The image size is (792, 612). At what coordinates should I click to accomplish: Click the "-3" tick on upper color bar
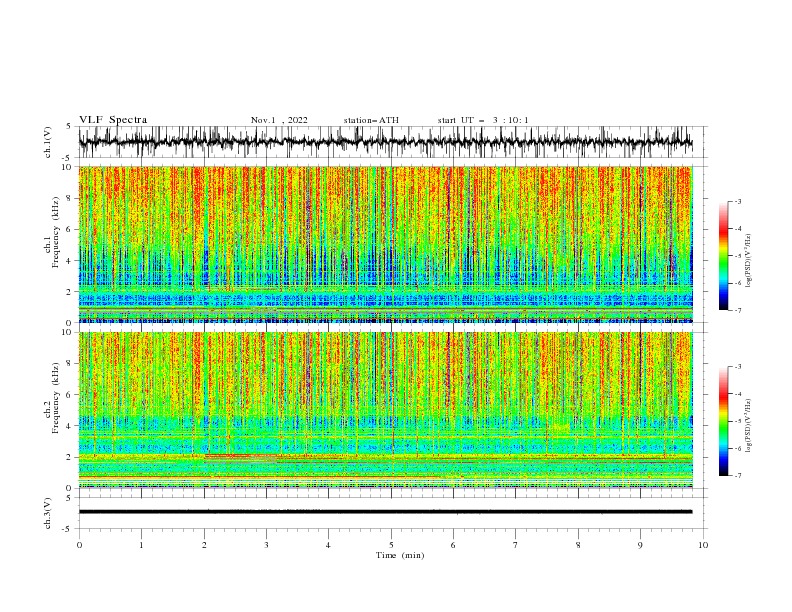click(x=737, y=201)
